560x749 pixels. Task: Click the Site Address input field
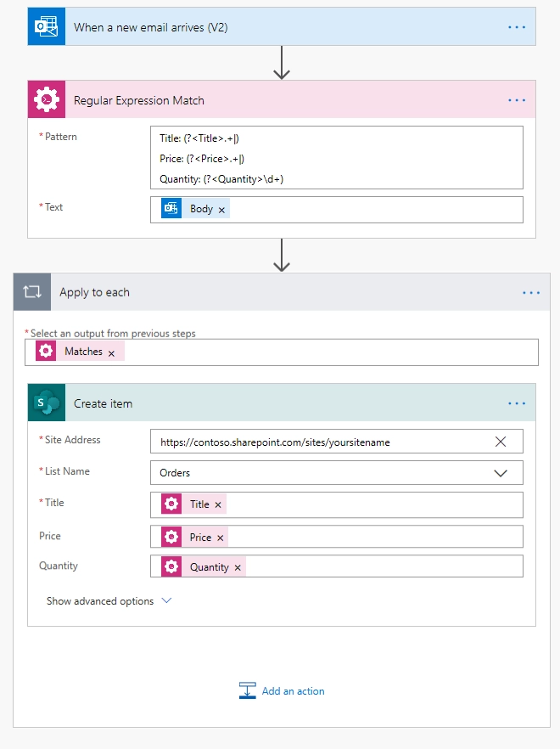click(x=337, y=442)
